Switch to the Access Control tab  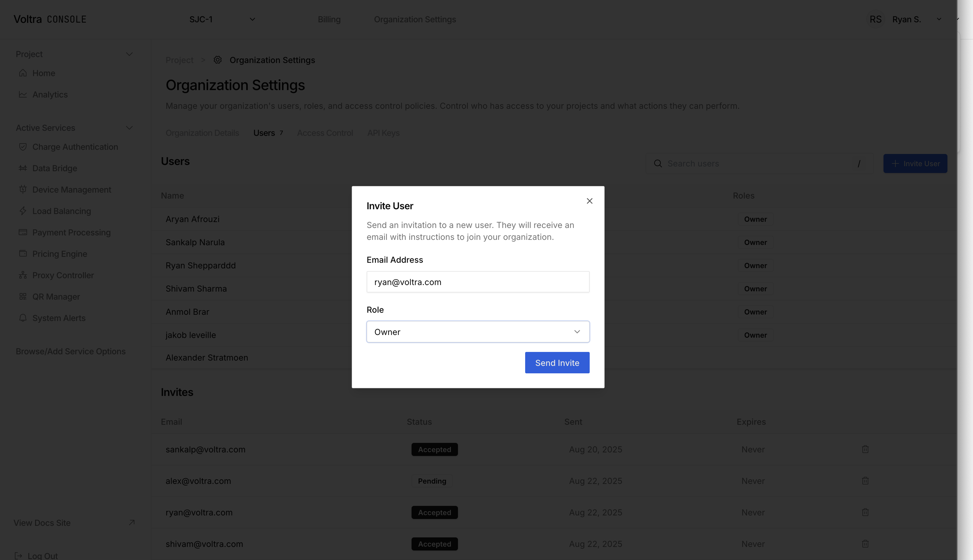click(325, 133)
